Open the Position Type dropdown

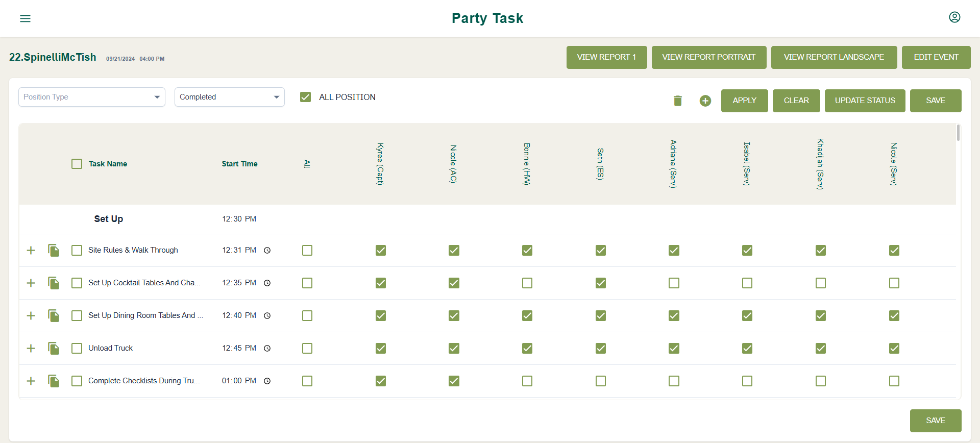point(92,97)
